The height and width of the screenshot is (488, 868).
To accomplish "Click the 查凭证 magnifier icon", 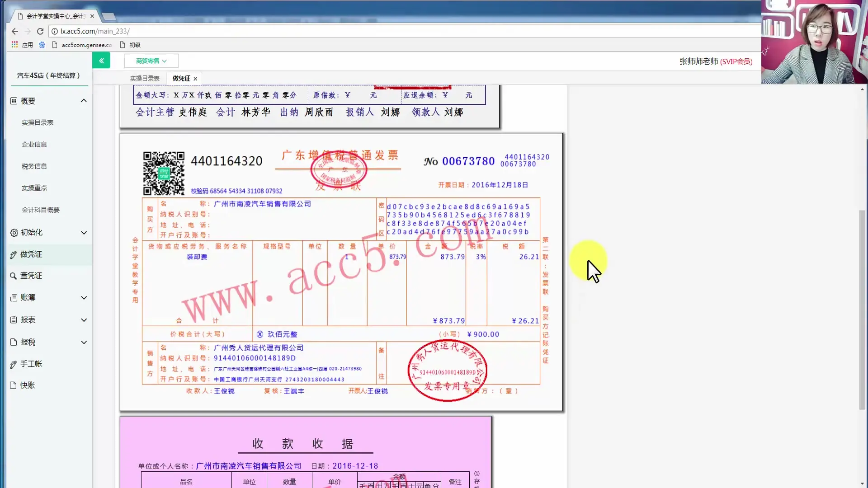I will pyautogui.click(x=14, y=276).
